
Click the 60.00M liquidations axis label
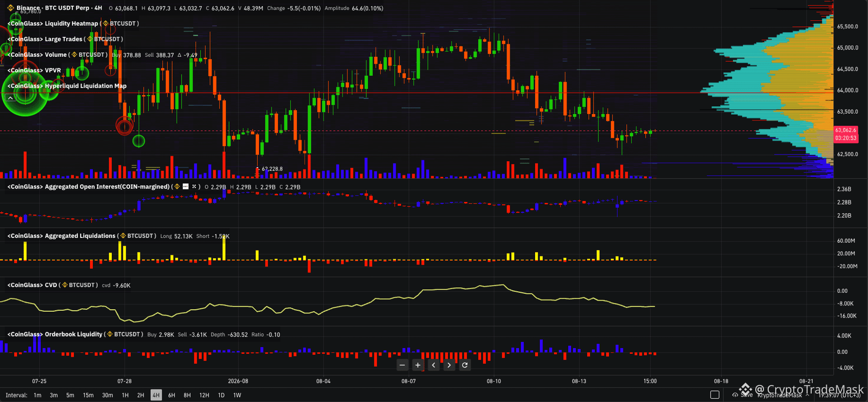pos(846,241)
